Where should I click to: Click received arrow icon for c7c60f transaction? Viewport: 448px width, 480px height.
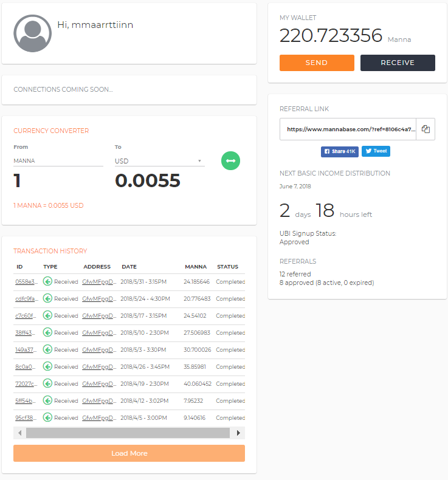coord(47,315)
